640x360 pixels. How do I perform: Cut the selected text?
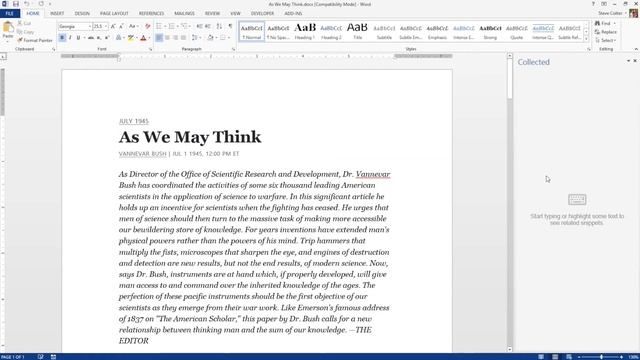pyautogui.click(x=24, y=23)
